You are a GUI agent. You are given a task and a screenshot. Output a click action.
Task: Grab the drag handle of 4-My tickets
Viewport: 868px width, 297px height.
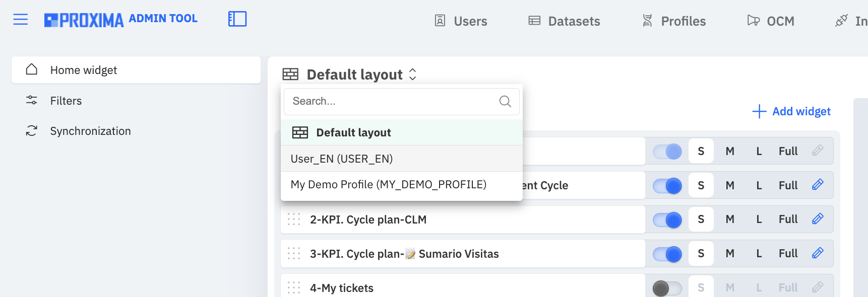click(x=294, y=287)
